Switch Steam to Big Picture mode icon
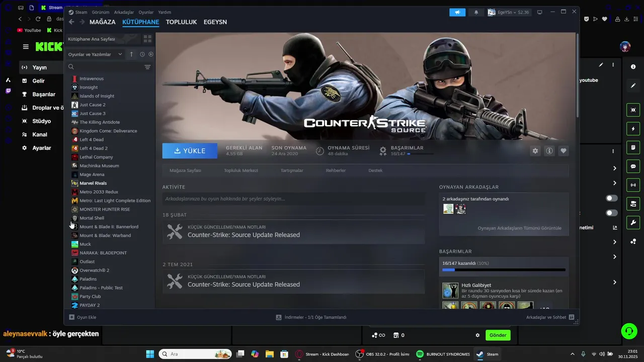This screenshot has height=362, width=644. coord(540,12)
